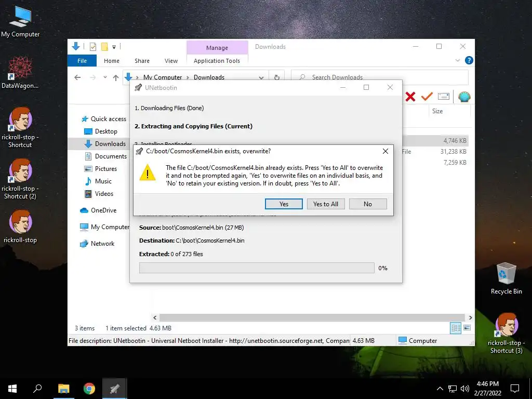
Task: Open Explorer help icon
Action: (469, 60)
